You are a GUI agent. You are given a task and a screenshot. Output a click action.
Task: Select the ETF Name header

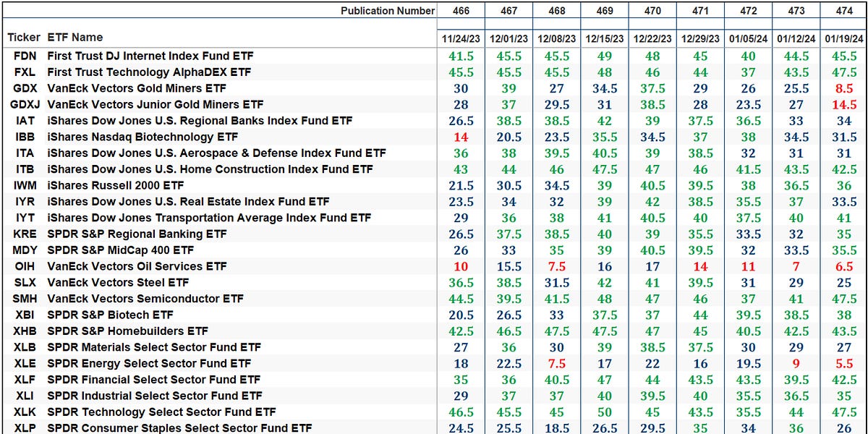click(x=74, y=36)
